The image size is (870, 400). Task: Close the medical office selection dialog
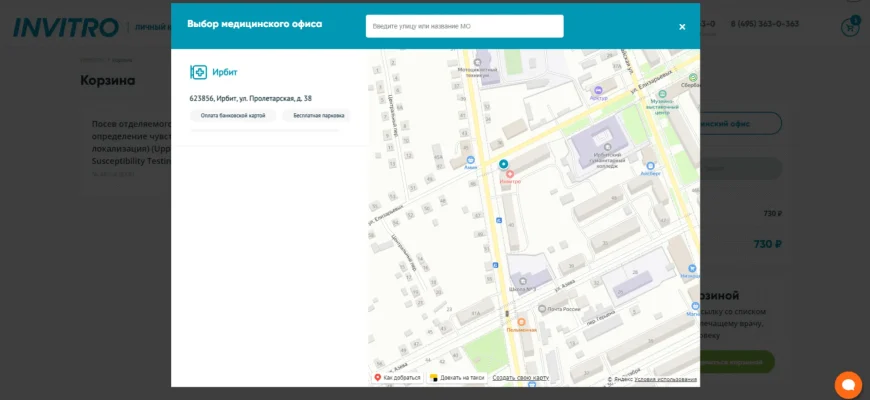coord(682,27)
